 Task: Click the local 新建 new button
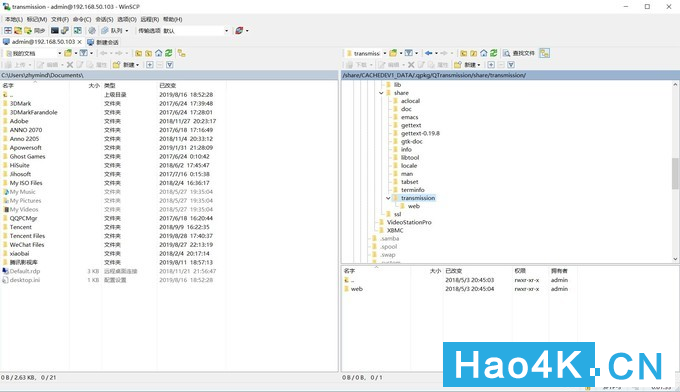click(126, 65)
